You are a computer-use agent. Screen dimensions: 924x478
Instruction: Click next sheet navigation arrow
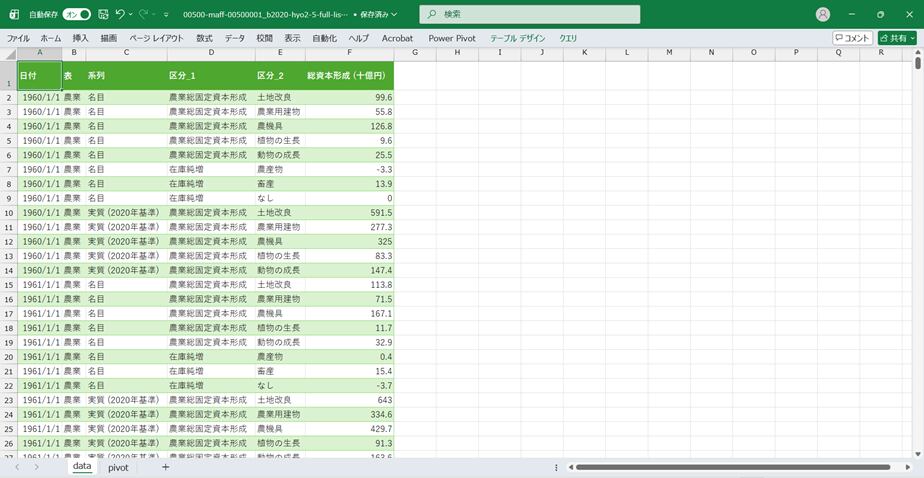(36, 467)
